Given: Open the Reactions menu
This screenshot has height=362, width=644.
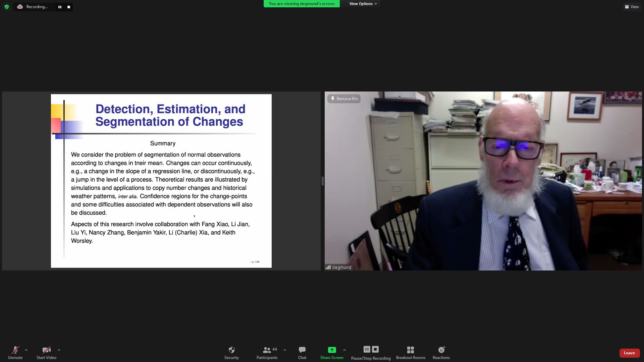Looking at the screenshot, I should (441, 353).
